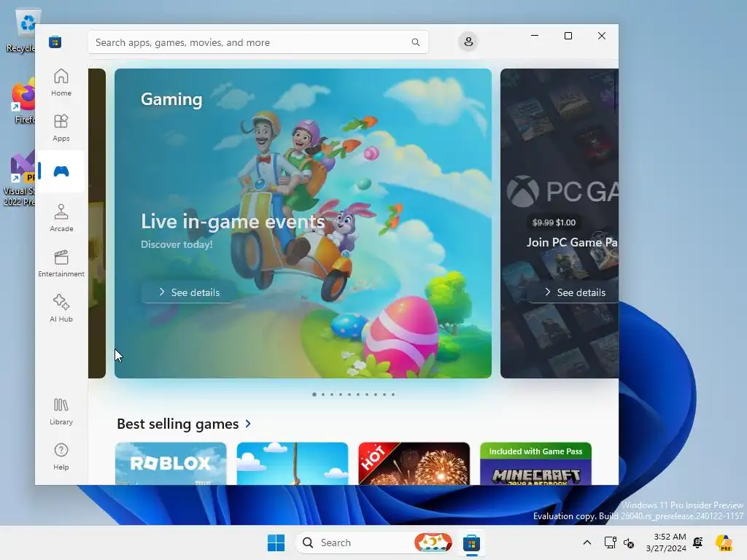Click the search apps, games, movies field
747x560 pixels.
pos(258,42)
